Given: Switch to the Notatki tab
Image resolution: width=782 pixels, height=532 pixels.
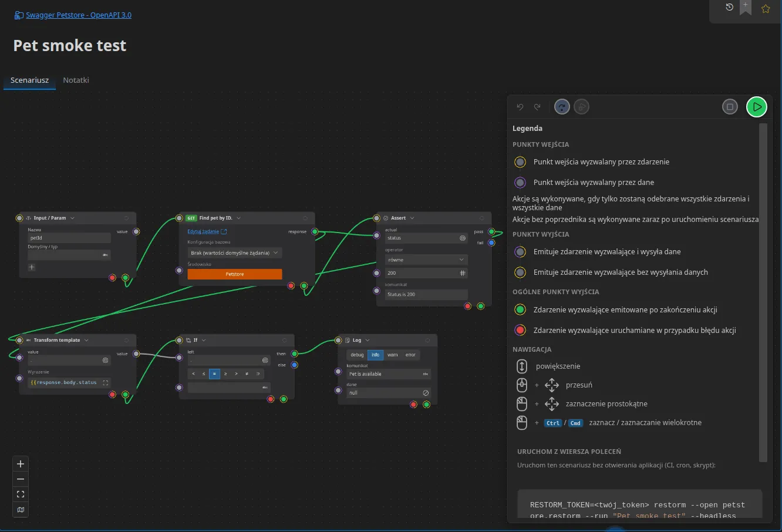Looking at the screenshot, I should coord(76,80).
